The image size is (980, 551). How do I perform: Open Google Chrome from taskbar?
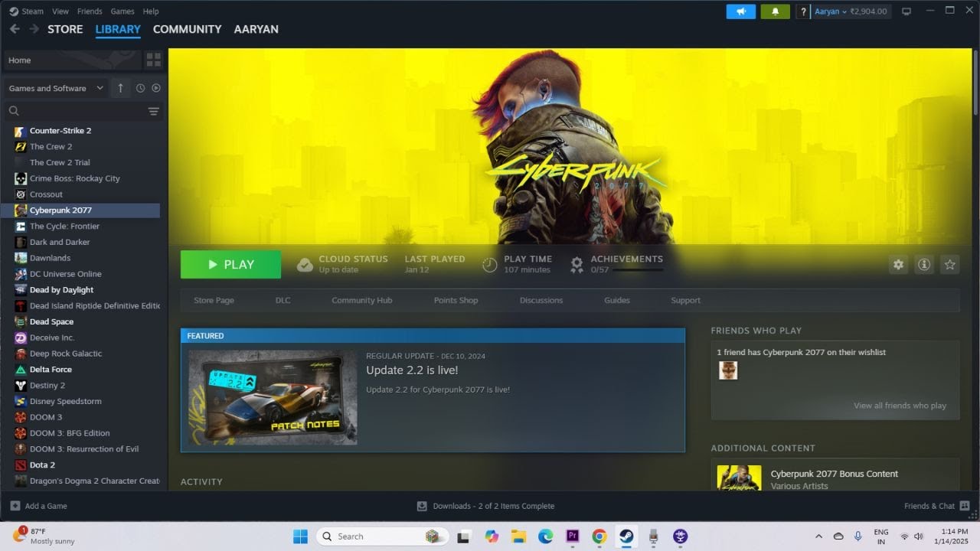pyautogui.click(x=599, y=536)
